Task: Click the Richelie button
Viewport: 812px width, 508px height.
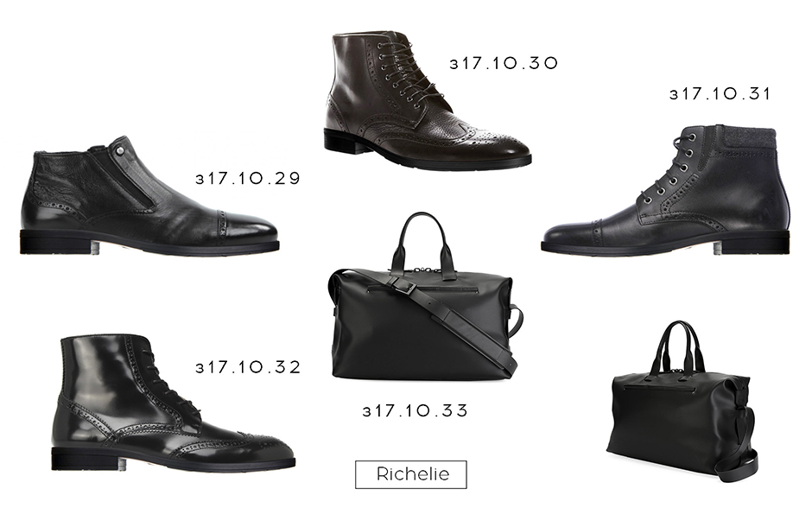Action: pyautogui.click(x=410, y=474)
